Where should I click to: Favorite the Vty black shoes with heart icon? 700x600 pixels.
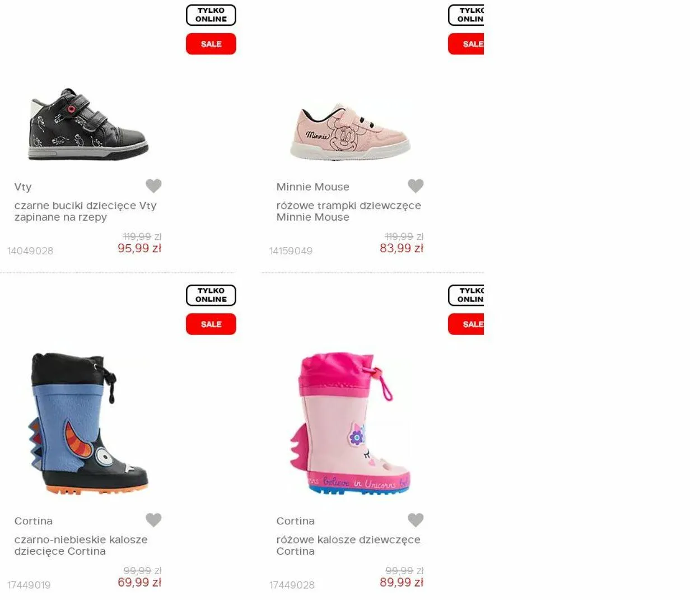(153, 185)
